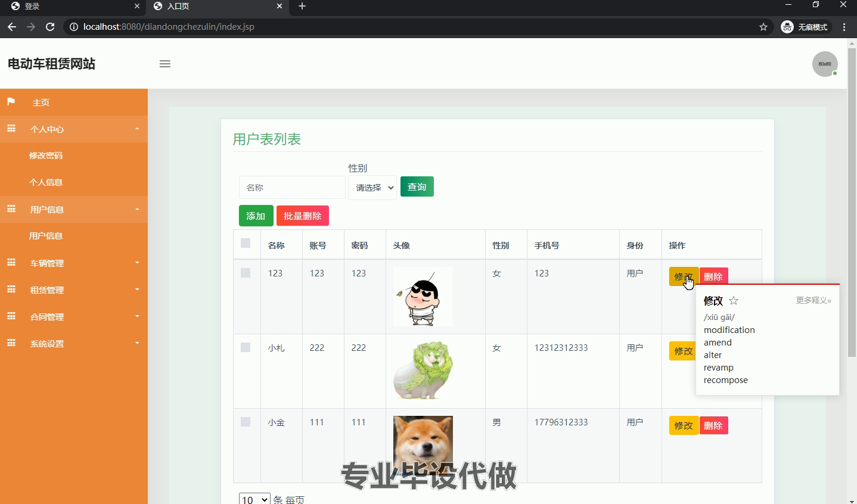Screen dimensions: 857x504
Task: Open 更多释义 link in dictionary popup
Action: click(x=813, y=300)
